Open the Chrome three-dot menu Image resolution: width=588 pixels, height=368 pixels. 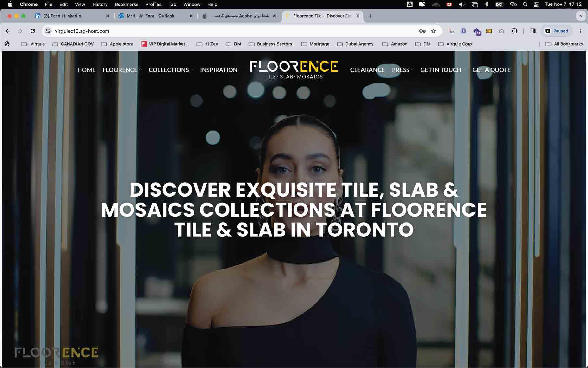coord(580,31)
